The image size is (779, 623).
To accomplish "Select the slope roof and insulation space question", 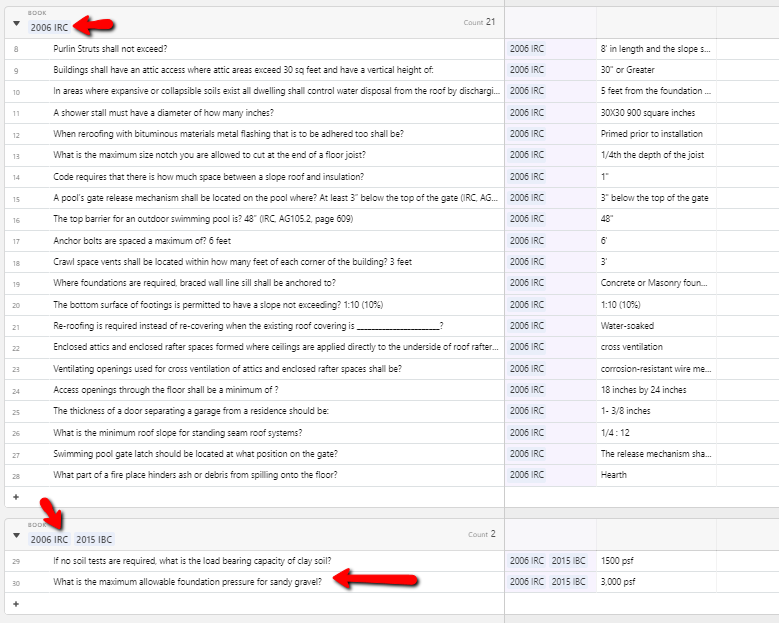I will tap(209, 177).
